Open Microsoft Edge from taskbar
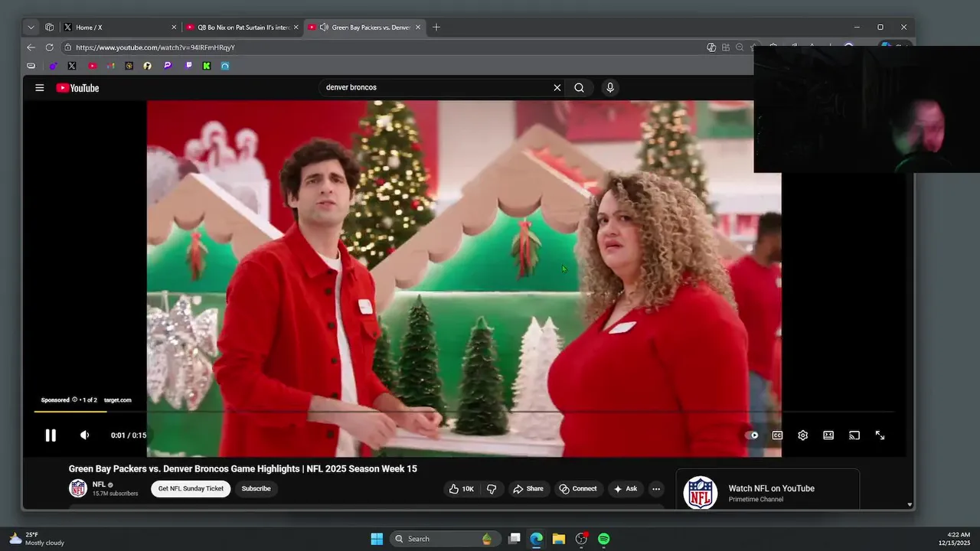Viewport: 980px width, 551px height. [x=537, y=539]
